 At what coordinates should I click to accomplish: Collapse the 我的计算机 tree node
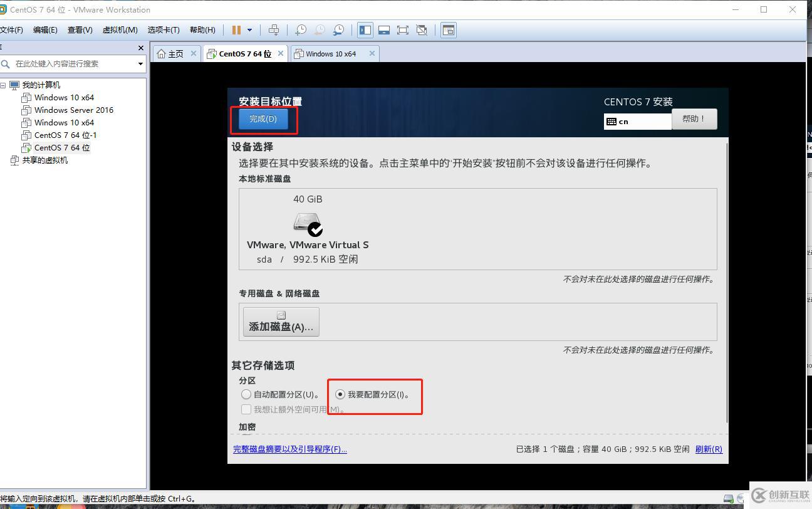coord(3,85)
